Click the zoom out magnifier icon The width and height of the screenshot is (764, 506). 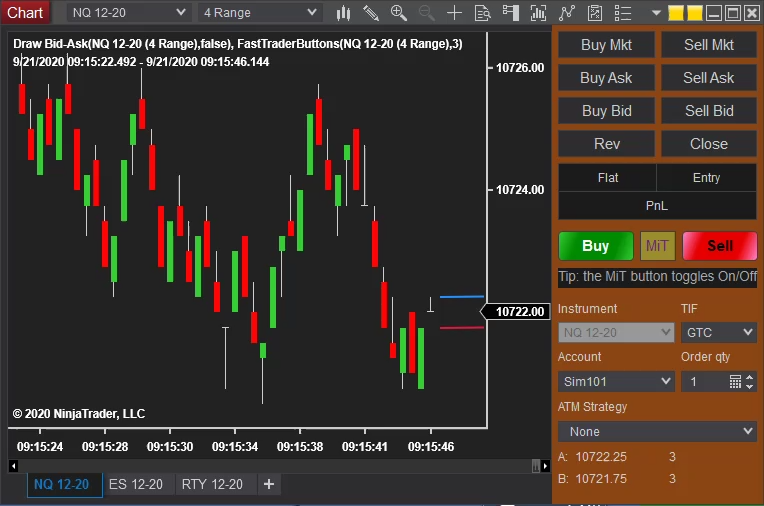(x=427, y=13)
